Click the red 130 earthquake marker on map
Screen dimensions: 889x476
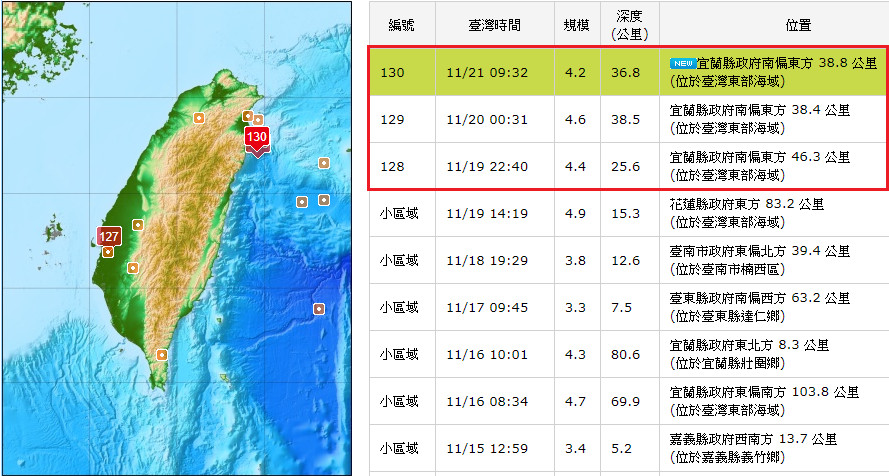pyautogui.click(x=257, y=137)
